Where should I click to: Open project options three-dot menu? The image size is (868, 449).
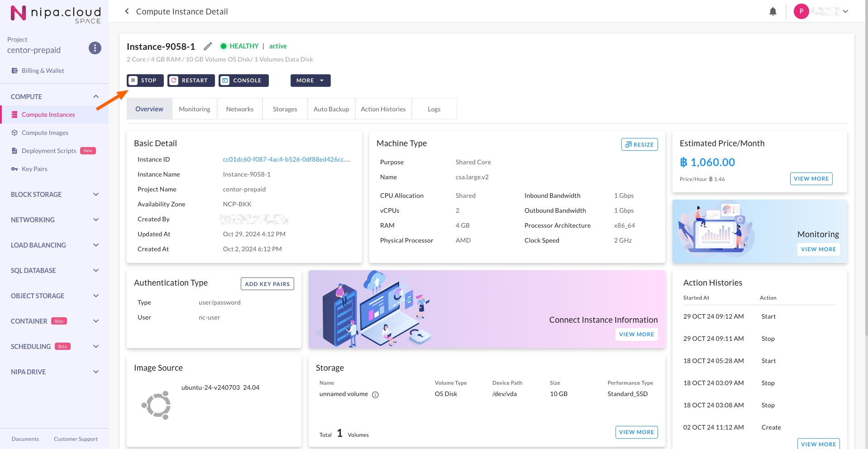[95, 48]
